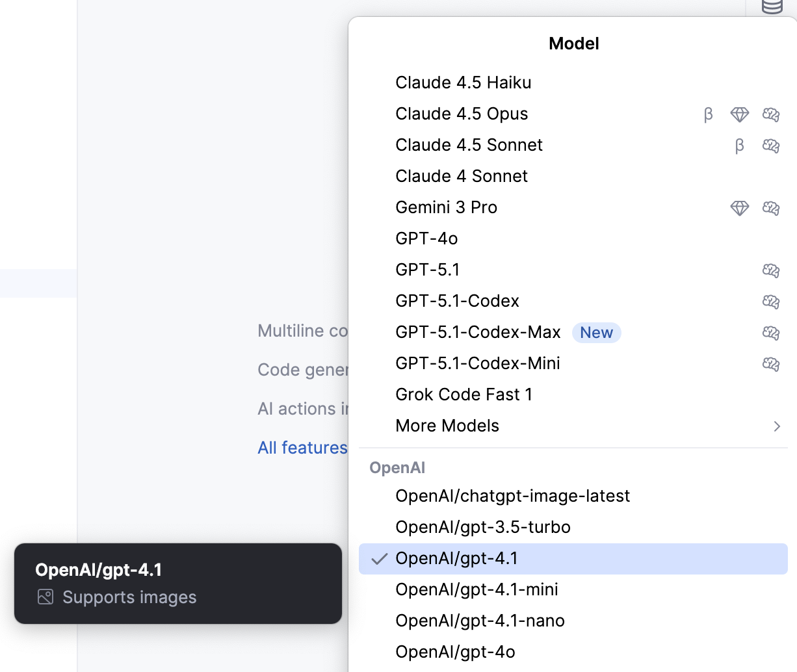Click the beta badge beside Claude 4.5 Sonnet

coord(739,146)
